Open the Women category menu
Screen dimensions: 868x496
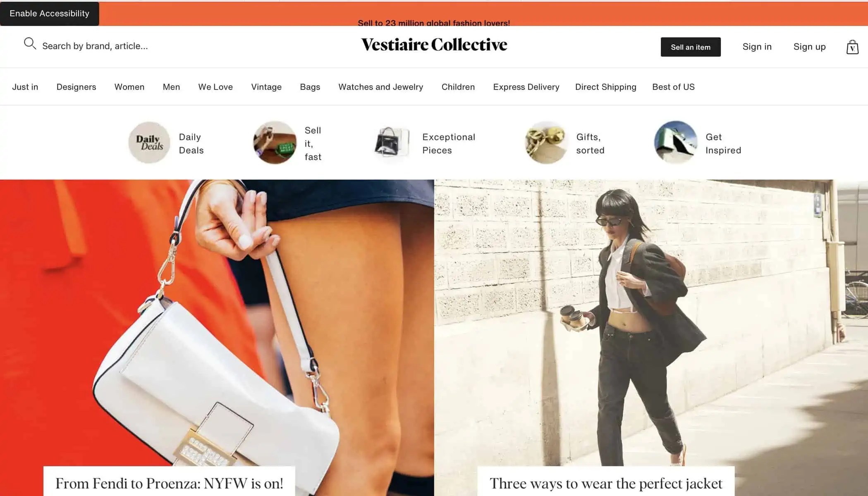[129, 87]
